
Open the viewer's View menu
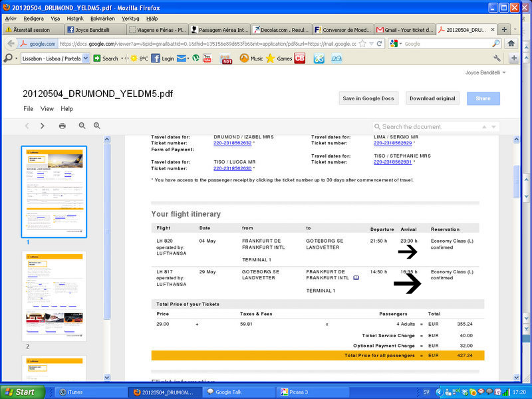[x=47, y=108]
